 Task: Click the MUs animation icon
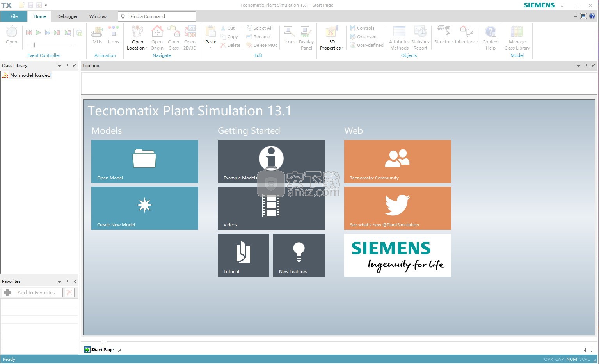point(97,35)
